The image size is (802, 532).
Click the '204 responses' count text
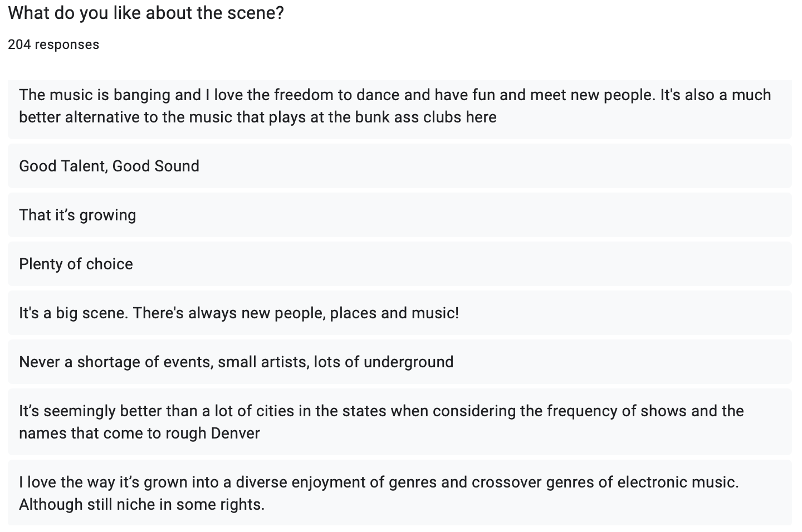pos(53,45)
